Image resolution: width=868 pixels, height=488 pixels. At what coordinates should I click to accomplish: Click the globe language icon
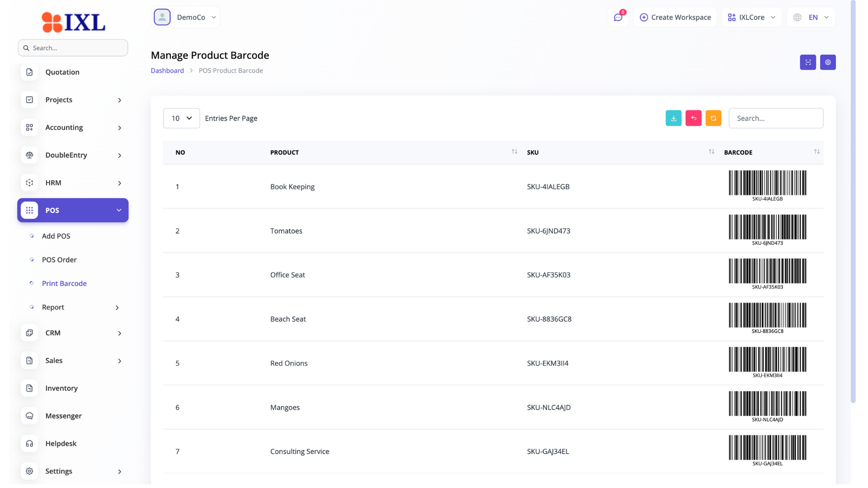coord(797,17)
